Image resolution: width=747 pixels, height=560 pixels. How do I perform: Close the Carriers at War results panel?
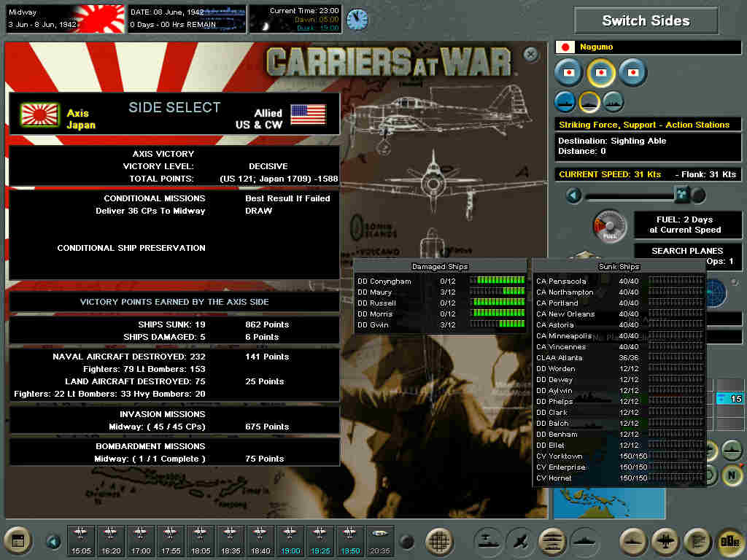[530, 54]
